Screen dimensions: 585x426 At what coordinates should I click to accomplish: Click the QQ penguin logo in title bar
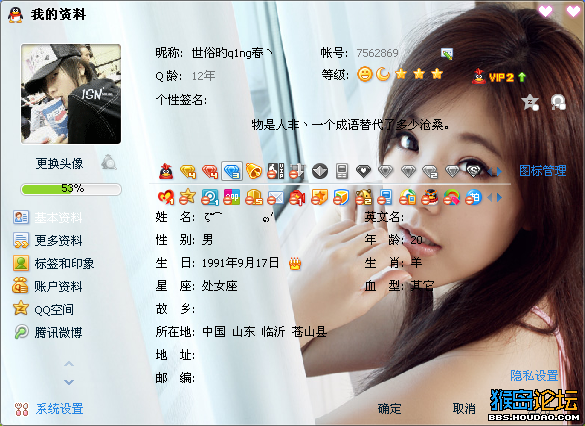coord(15,15)
